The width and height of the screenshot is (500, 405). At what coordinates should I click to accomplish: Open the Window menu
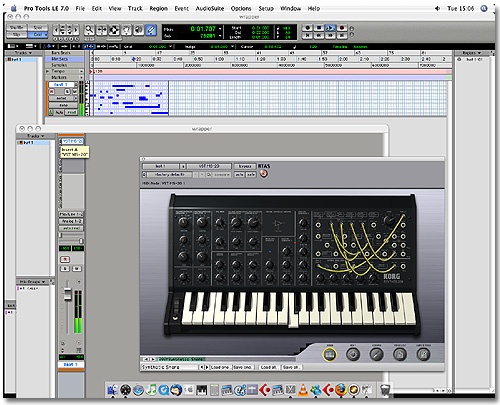coord(290,9)
